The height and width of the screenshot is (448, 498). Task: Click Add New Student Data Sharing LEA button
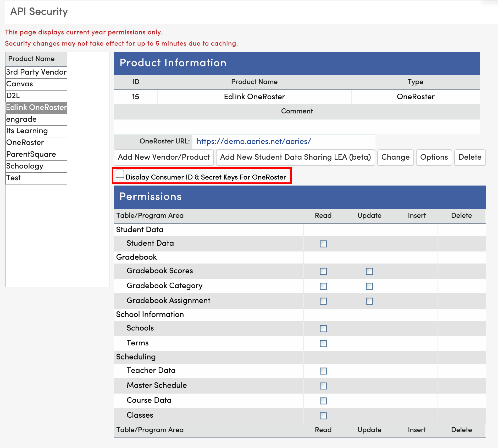(x=296, y=157)
